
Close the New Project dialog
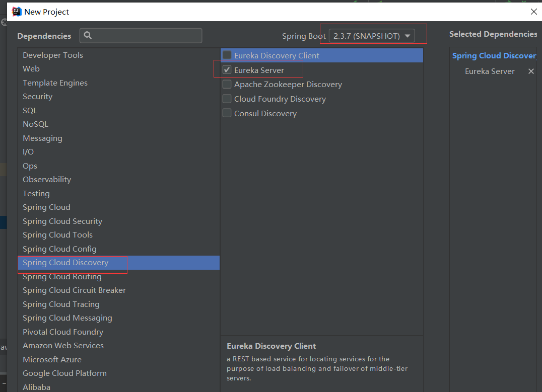pos(533,12)
